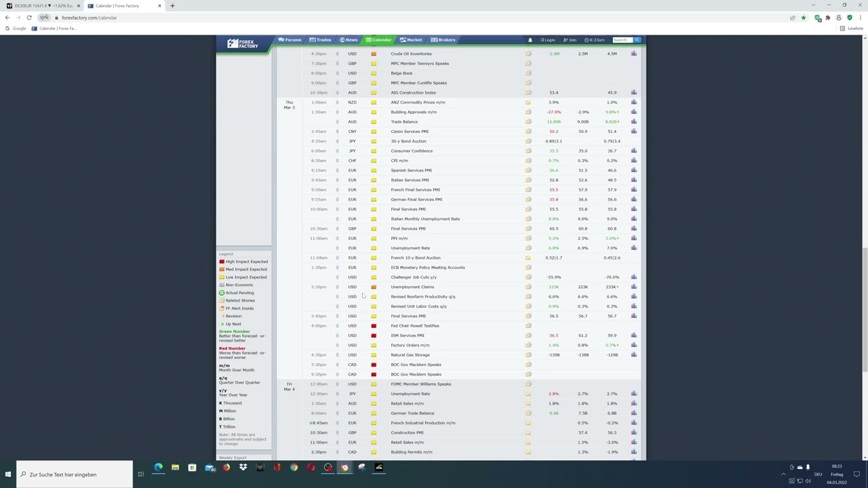Click event name Italian Monthly Unemployment Rate
868x488 pixels.
pos(425,219)
